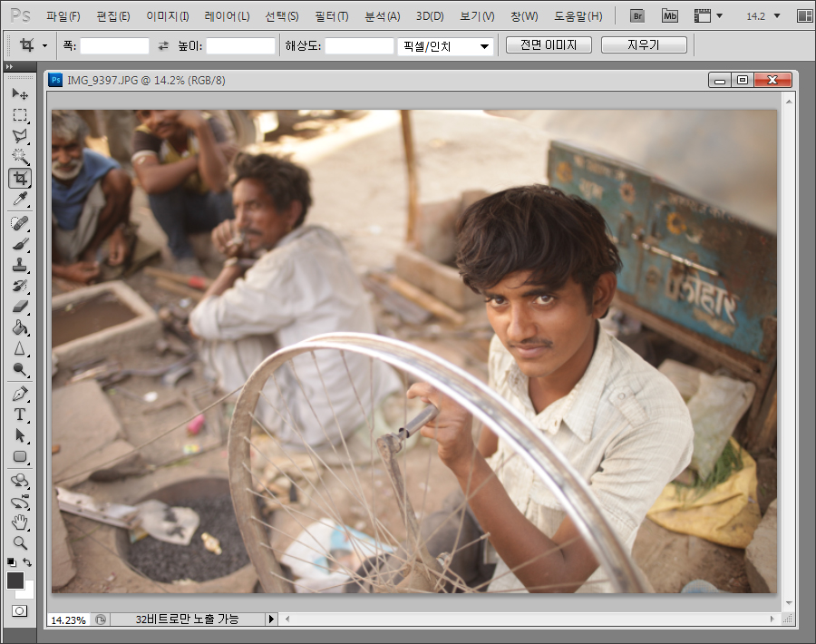This screenshot has width=816, height=644.
Task: Select the Clone Stamp tool
Action: [x=20, y=265]
